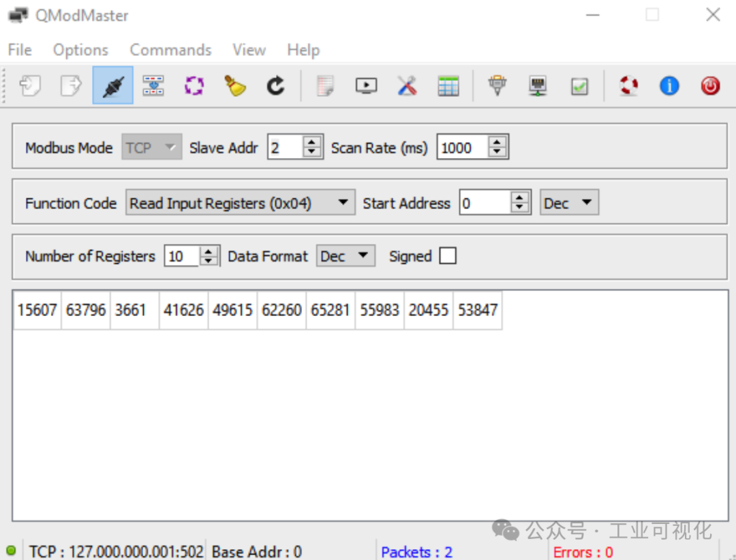This screenshot has width=736, height=560.
Task: Open the View menu
Action: (x=249, y=50)
